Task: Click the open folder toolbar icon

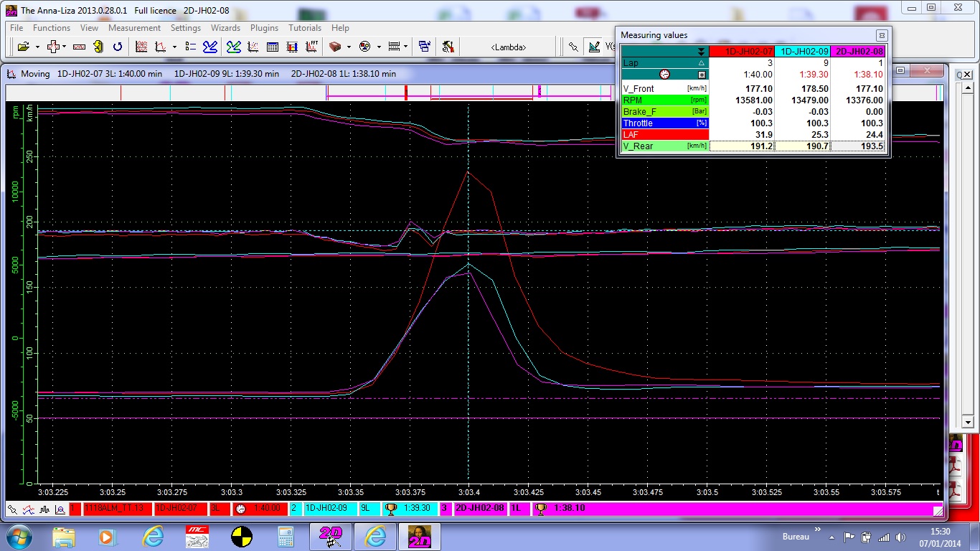Action: [x=23, y=47]
